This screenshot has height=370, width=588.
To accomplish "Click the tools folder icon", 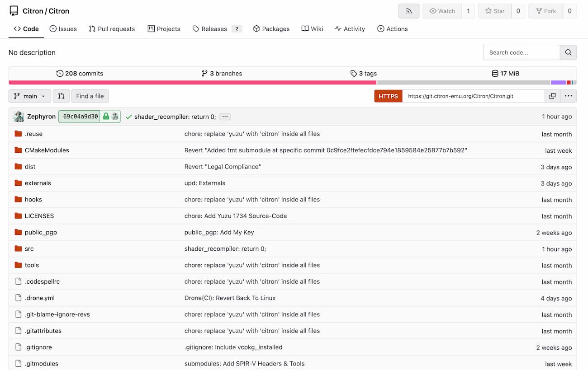I will [18, 265].
